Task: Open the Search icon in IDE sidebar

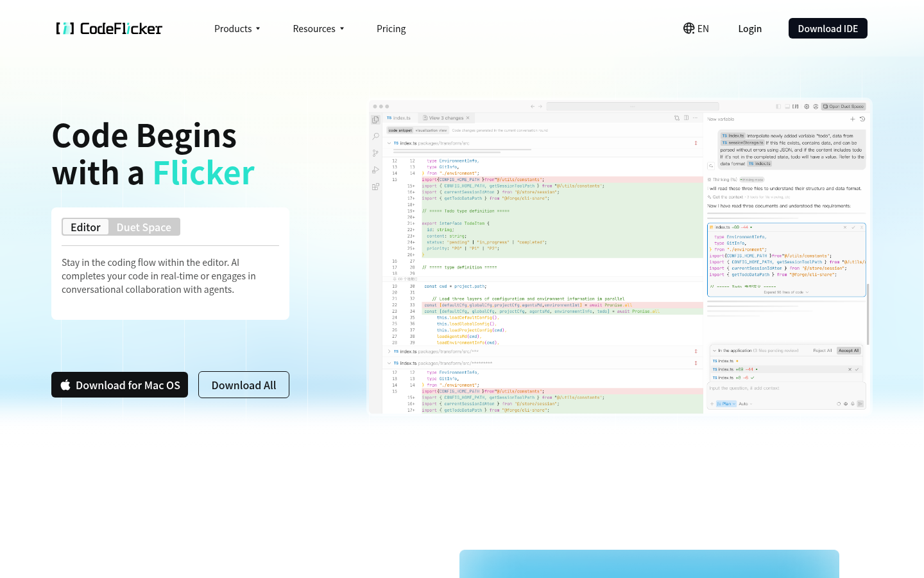Action: coord(375,136)
